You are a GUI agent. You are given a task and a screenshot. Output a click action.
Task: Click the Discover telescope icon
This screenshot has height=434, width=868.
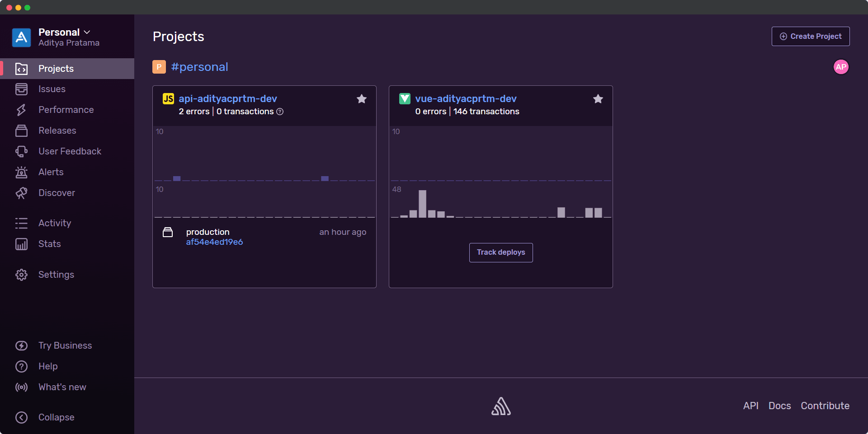pos(21,193)
